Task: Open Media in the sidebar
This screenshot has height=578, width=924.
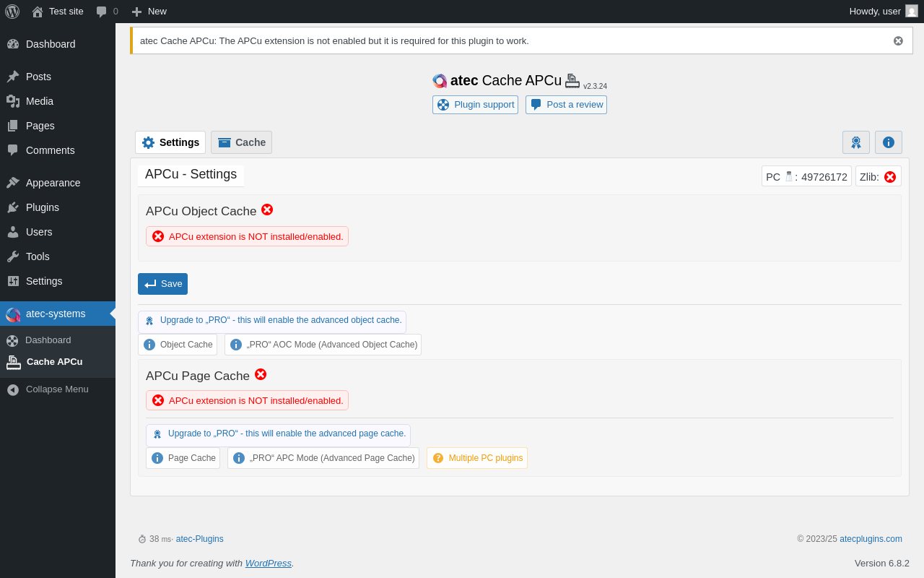Action: (58, 101)
